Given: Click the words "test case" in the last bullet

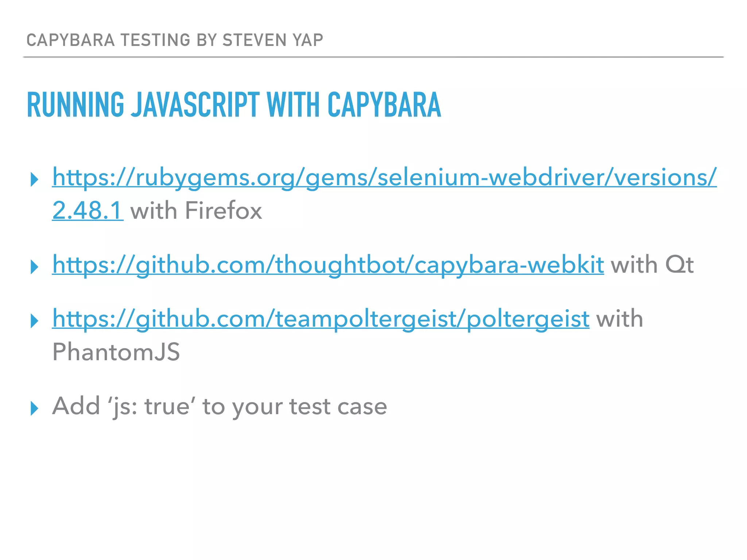Looking at the screenshot, I should (338, 407).
